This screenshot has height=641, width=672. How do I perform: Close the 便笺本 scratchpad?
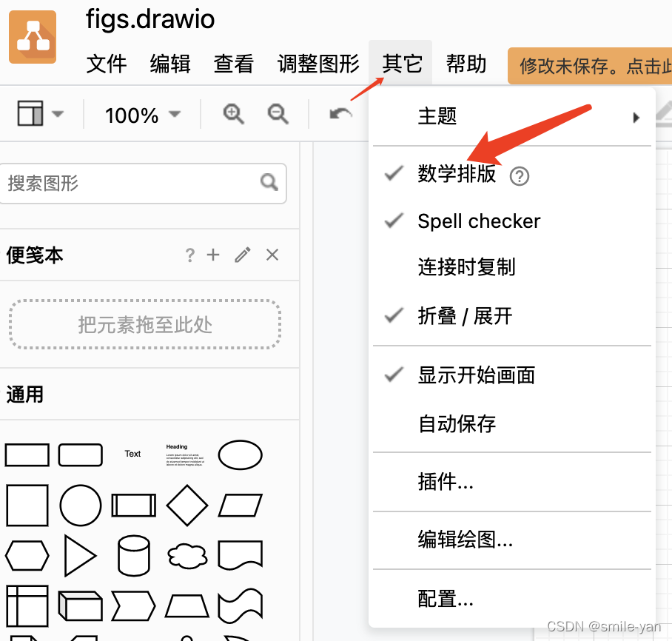[x=272, y=255]
